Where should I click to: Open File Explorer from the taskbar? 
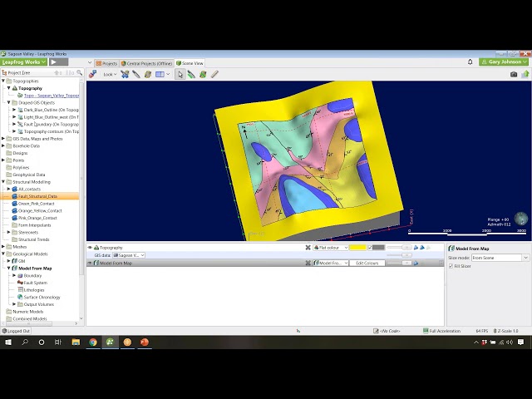76,342
